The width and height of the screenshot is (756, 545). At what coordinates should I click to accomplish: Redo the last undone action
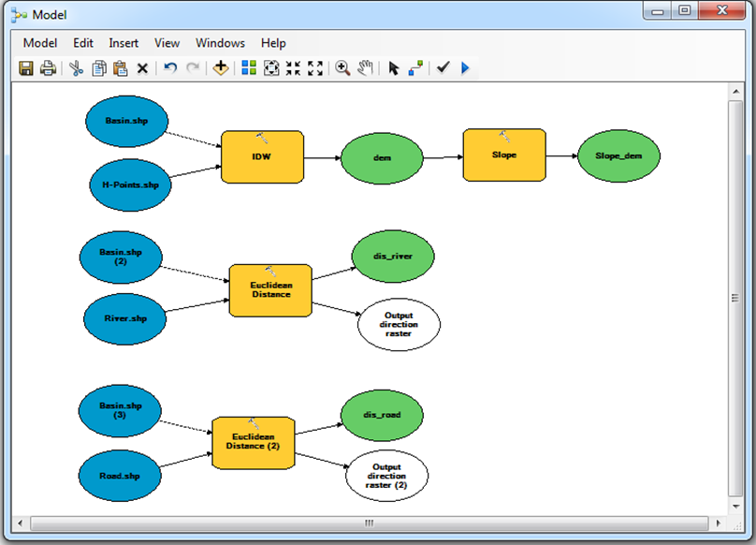click(193, 67)
